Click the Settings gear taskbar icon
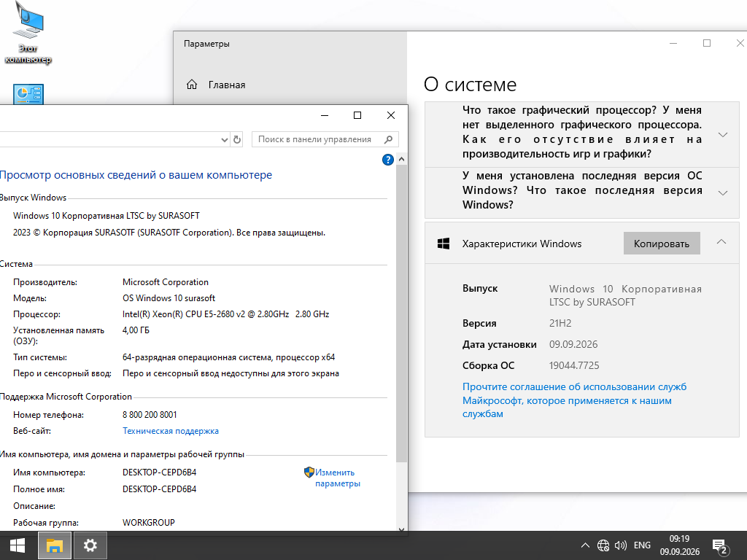 click(90, 545)
